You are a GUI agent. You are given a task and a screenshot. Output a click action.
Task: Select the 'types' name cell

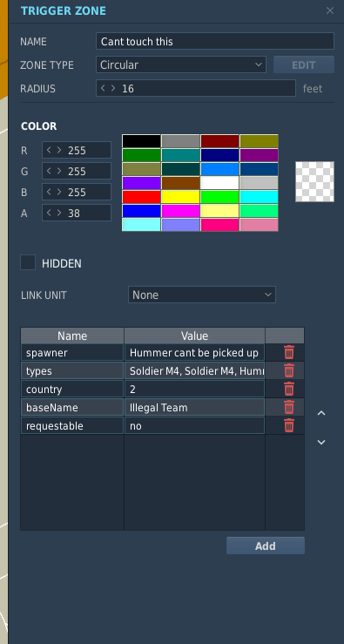(x=72, y=370)
